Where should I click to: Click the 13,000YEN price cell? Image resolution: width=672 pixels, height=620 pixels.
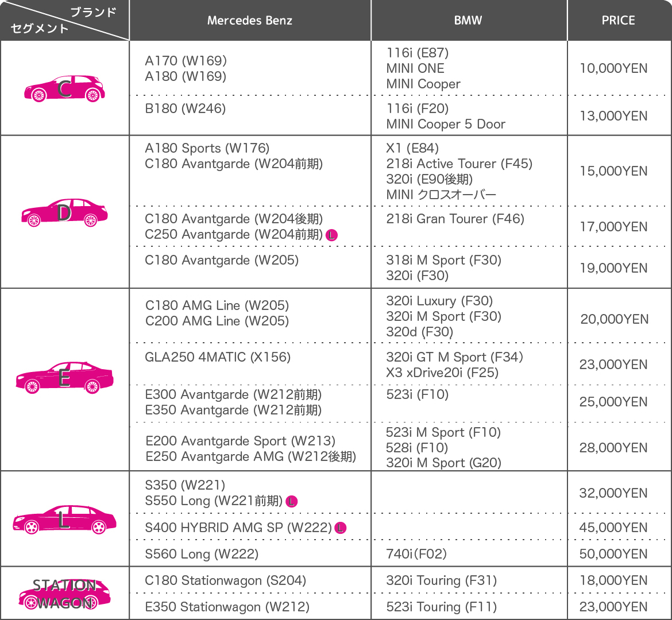(614, 116)
